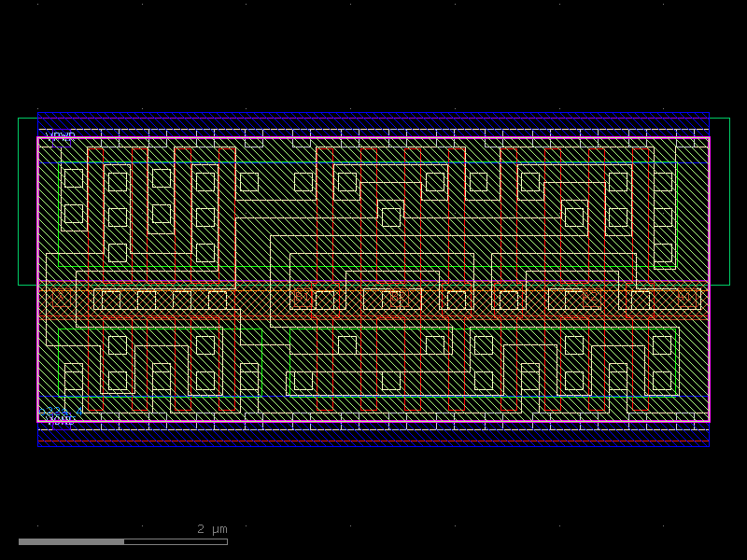Select the bottom-left contact square
The height and width of the screenshot is (560, 747).
(x=73, y=381)
